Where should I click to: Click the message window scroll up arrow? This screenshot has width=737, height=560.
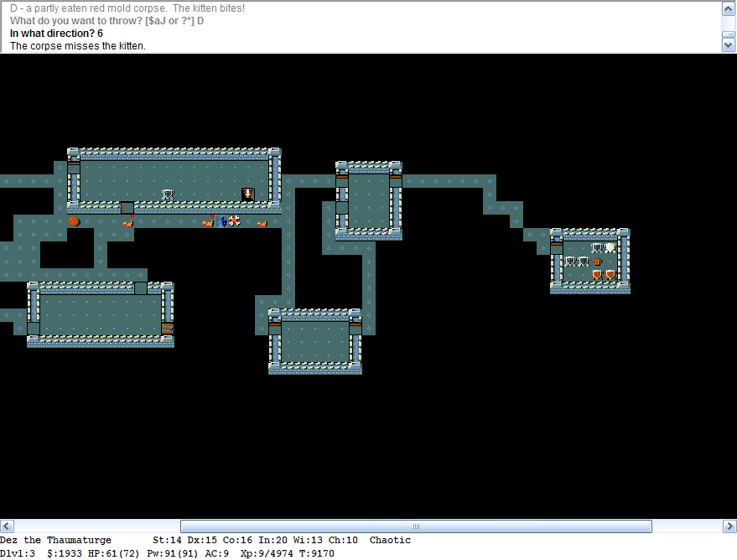coord(728,8)
